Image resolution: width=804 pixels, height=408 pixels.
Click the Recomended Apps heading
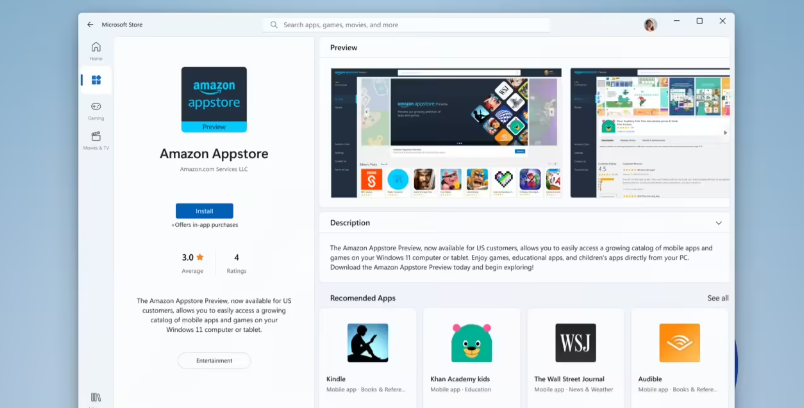(x=363, y=298)
